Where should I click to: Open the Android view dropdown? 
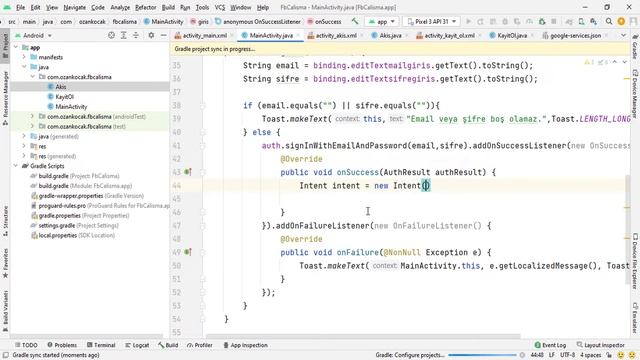coord(33,36)
